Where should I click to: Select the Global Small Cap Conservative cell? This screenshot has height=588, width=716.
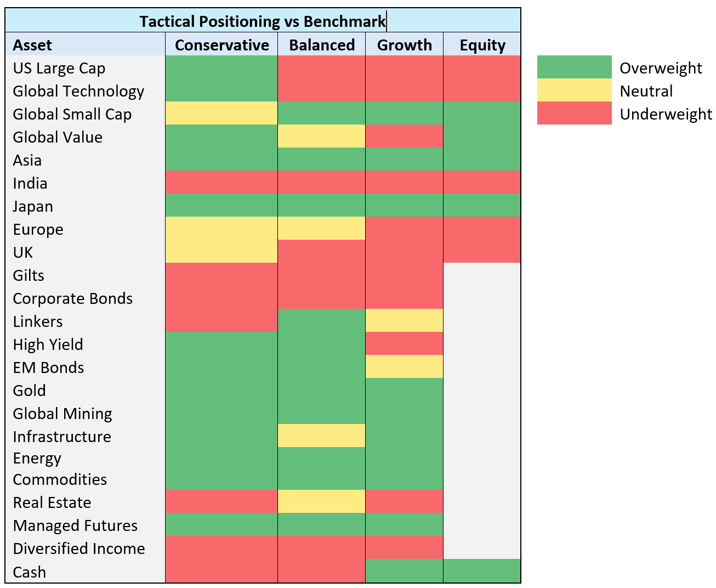pyautogui.click(x=221, y=113)
